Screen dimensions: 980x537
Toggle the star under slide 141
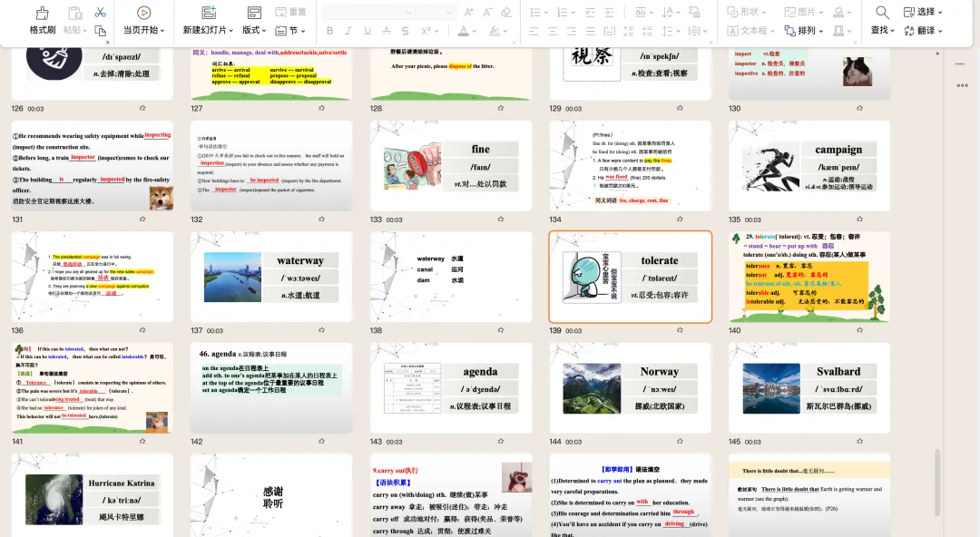click(x=142, y=441)
